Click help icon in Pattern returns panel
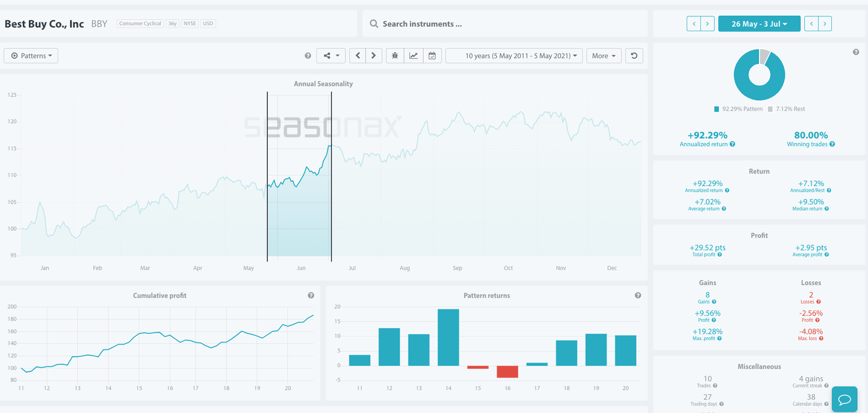 tap(638, 295)
